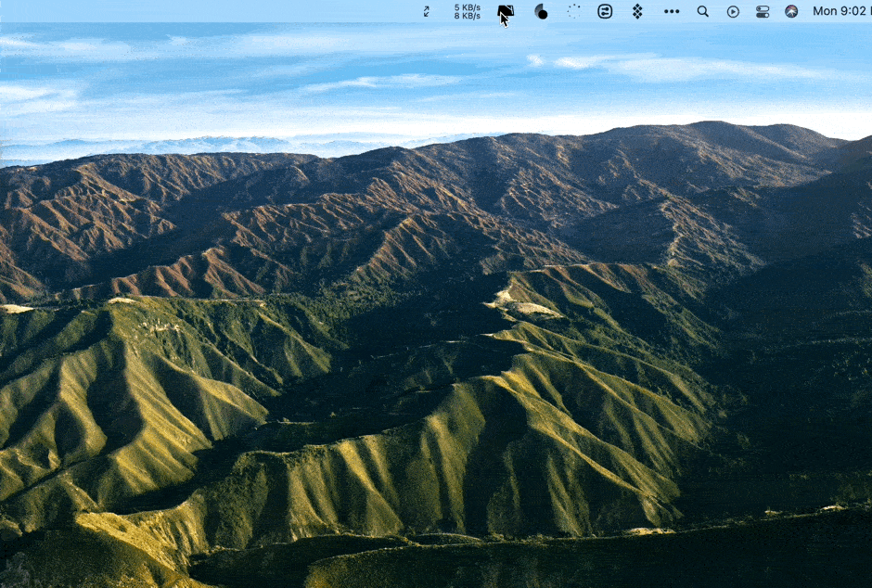Viewport: 872px width, 588px height.
Task: Click the diamond-pattern menu bar icon
Action: (638, 11)
